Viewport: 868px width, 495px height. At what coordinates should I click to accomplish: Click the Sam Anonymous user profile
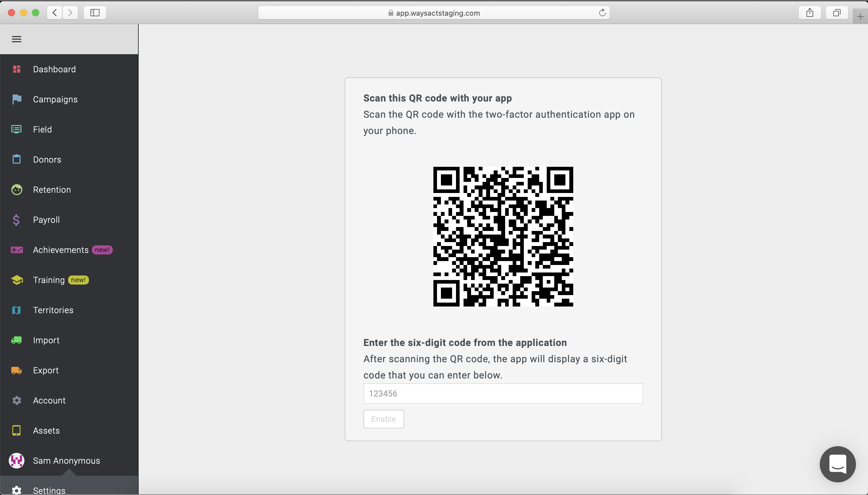66,460
